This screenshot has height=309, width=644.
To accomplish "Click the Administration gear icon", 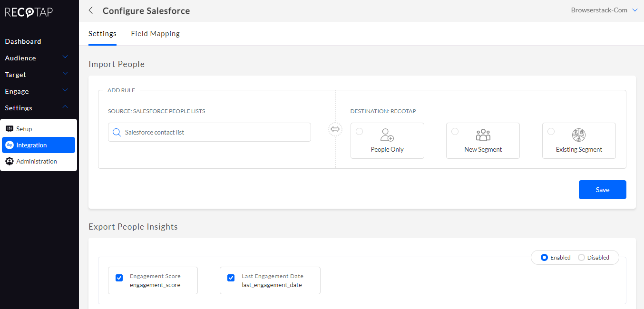I will click(x=10, y=161).
